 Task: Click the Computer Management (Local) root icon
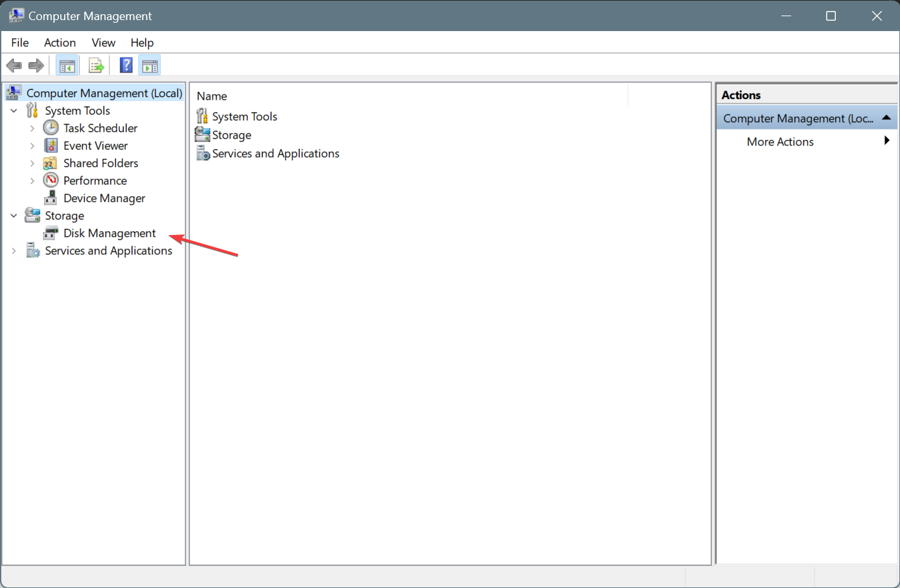(x=14, y=93)
